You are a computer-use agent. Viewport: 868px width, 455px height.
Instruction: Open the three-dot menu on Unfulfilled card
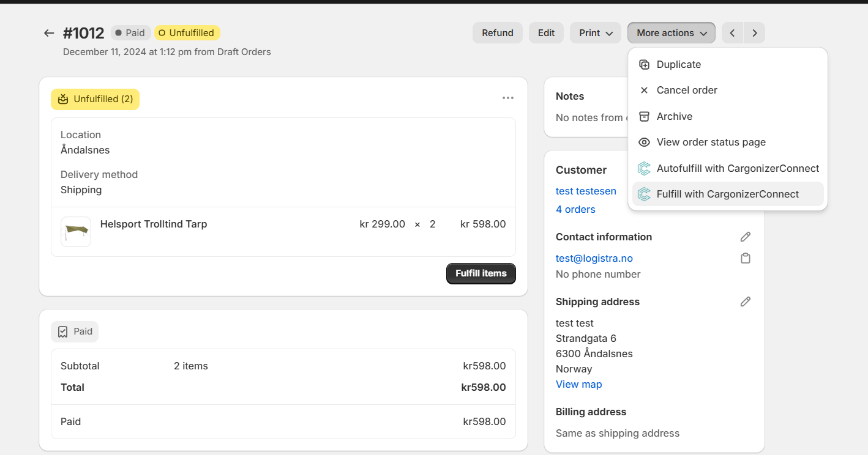507,98
